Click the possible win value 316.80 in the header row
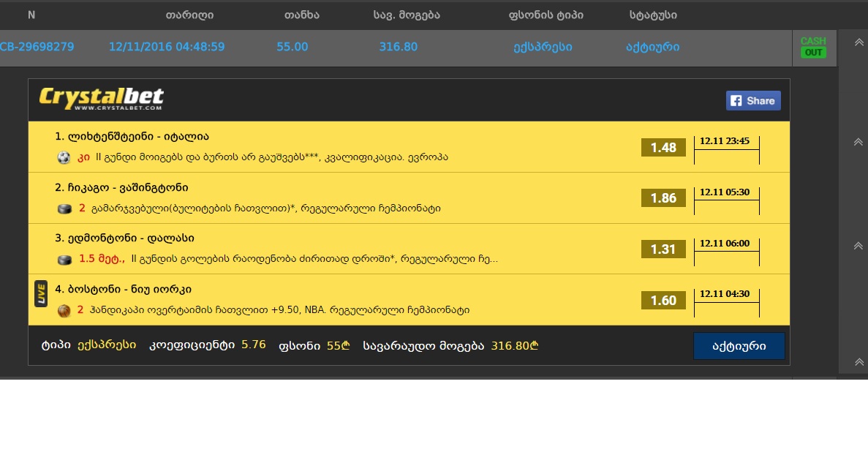Image resolution: width=868 pixels, height=474 pixels. pyautogui.click(x=399, y=47)
